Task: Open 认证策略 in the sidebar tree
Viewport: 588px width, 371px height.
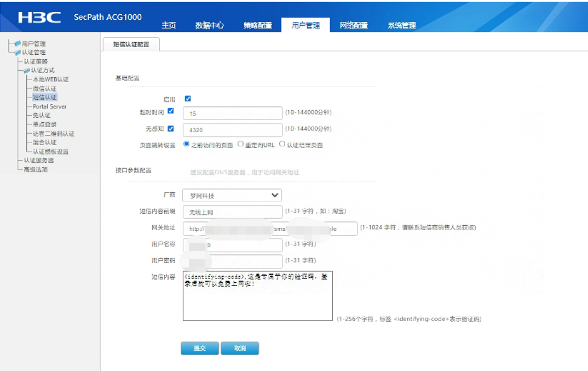Action: pos(36,61)
